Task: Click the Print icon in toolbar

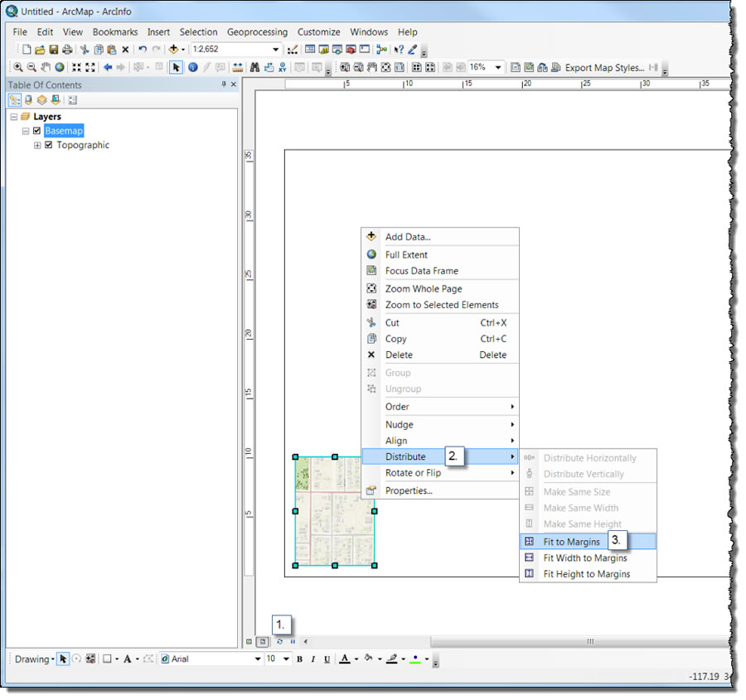Action: 66,50
